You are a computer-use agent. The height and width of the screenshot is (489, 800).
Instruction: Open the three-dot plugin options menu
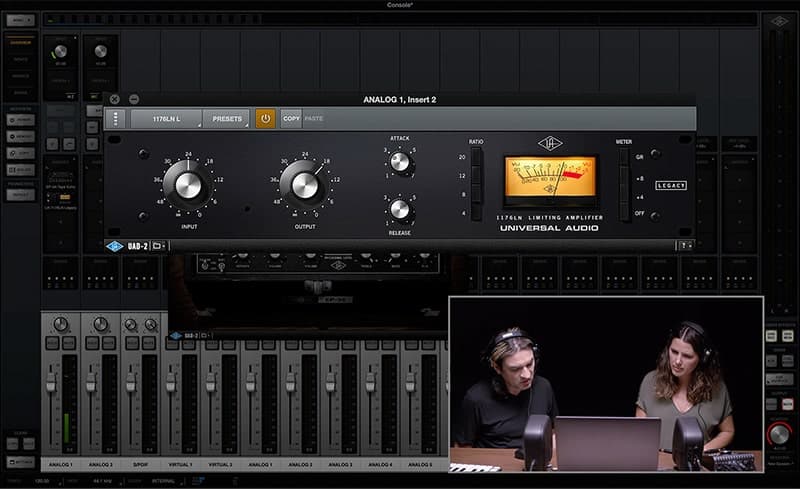(x=116, y=118)
